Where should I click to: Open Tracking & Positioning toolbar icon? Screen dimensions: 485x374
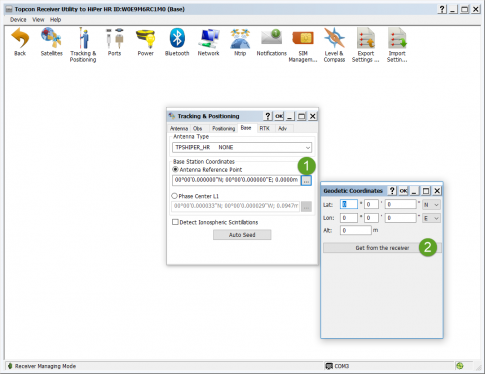point(83,45)
